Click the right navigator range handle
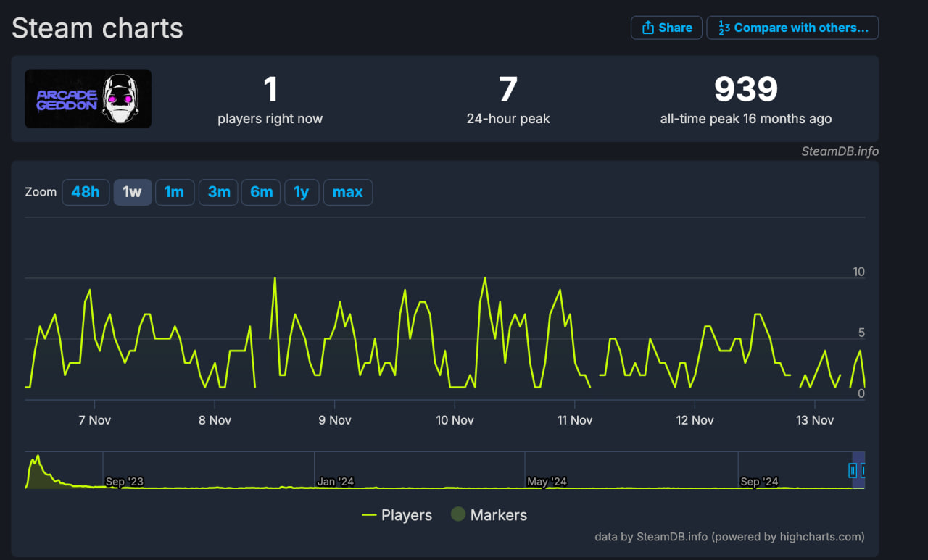 863,471
